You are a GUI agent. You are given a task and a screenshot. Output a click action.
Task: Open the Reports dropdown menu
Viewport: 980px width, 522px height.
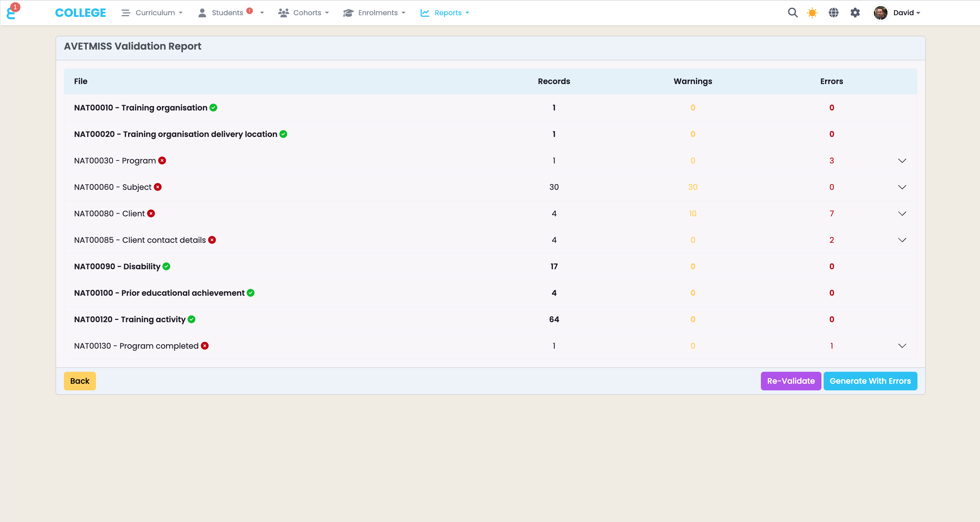pos(445,13)
